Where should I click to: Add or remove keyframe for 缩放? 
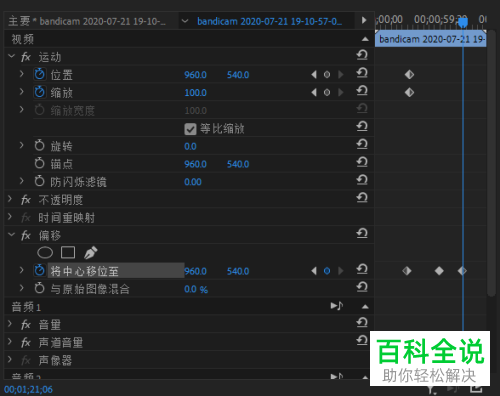[x=327, y=92]
